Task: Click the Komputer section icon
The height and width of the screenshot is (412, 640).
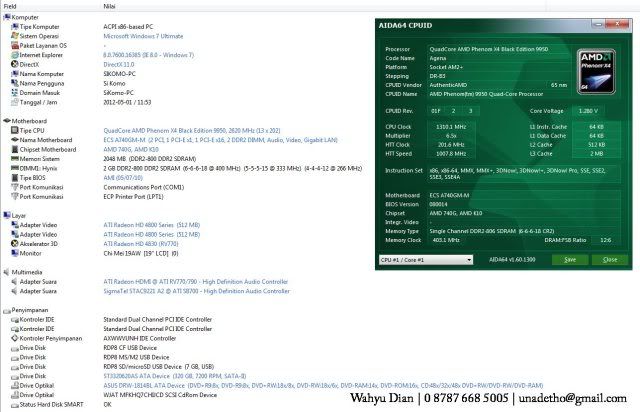Action: (x=7, y=17)
